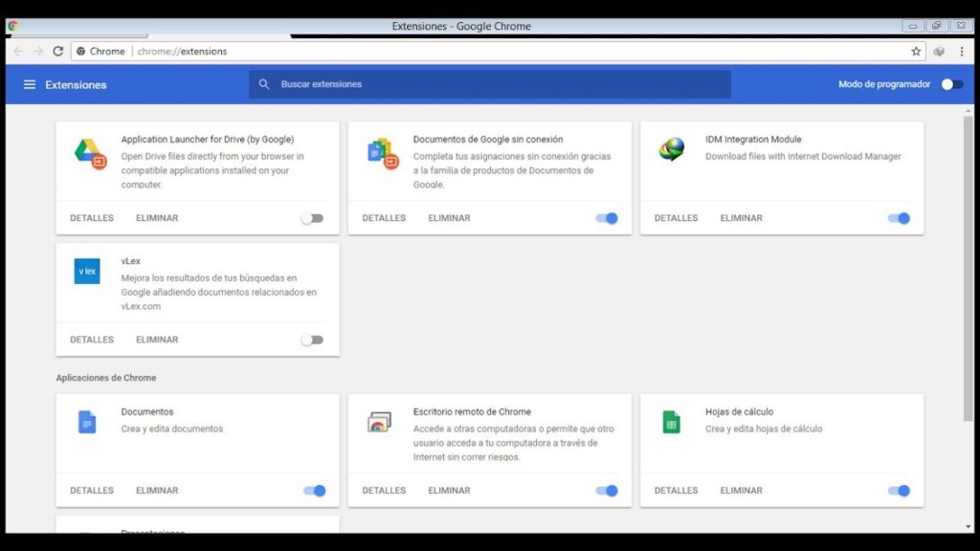The image size is (980, 551).
Task: Click the extension icon beside the star
Action: (939, 52)
